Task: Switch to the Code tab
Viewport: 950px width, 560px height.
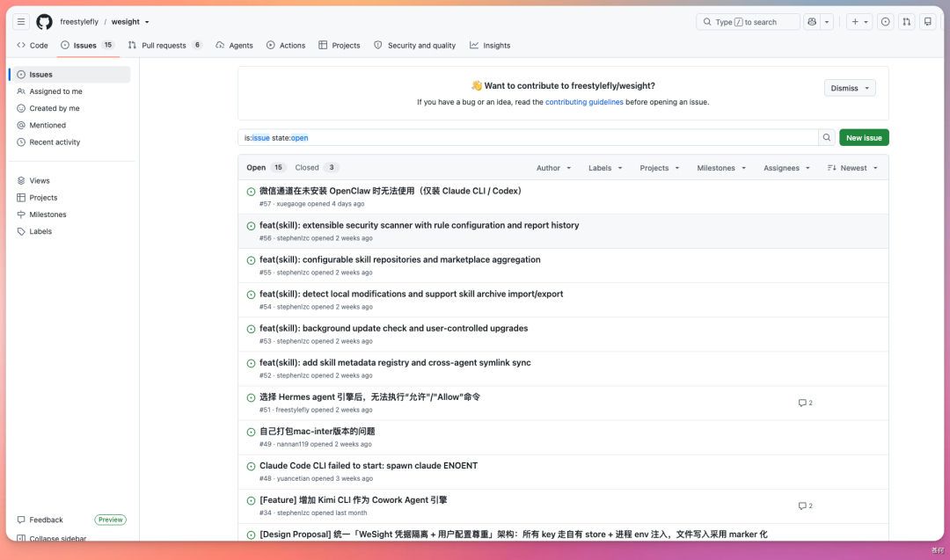Action: (x=33, y=46)
